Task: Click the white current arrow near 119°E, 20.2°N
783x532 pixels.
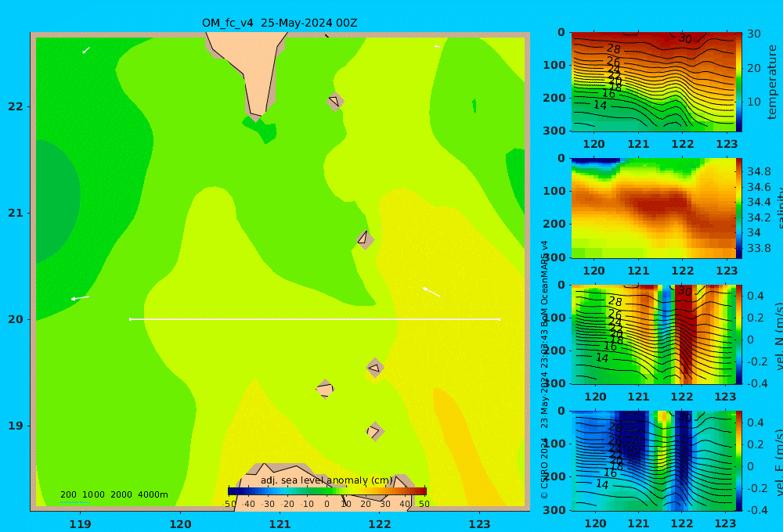Action: (x=80, y=298)
